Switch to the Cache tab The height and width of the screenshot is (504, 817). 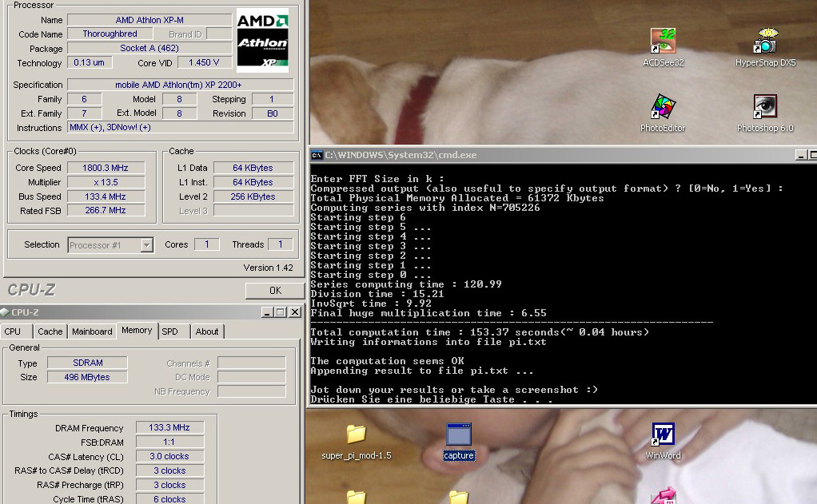coord(50,331)
